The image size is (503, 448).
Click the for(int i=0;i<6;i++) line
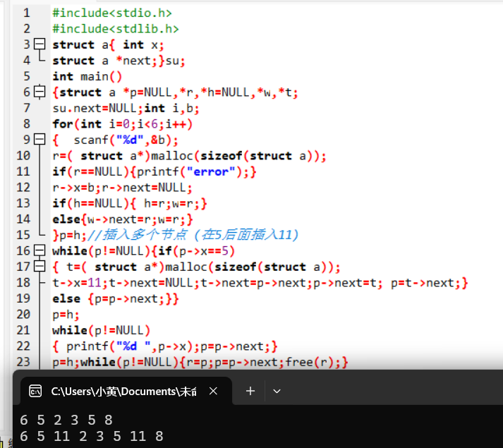(123, 124)
